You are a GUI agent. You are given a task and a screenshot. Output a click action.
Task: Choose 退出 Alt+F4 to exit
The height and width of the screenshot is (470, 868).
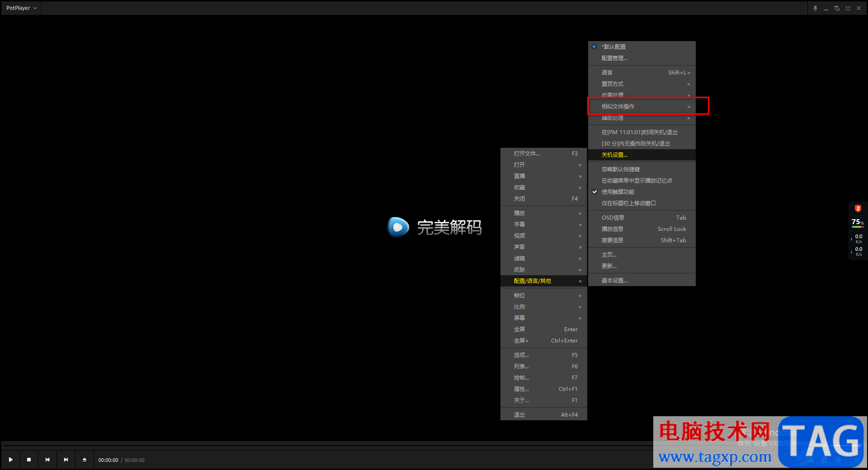544,415
